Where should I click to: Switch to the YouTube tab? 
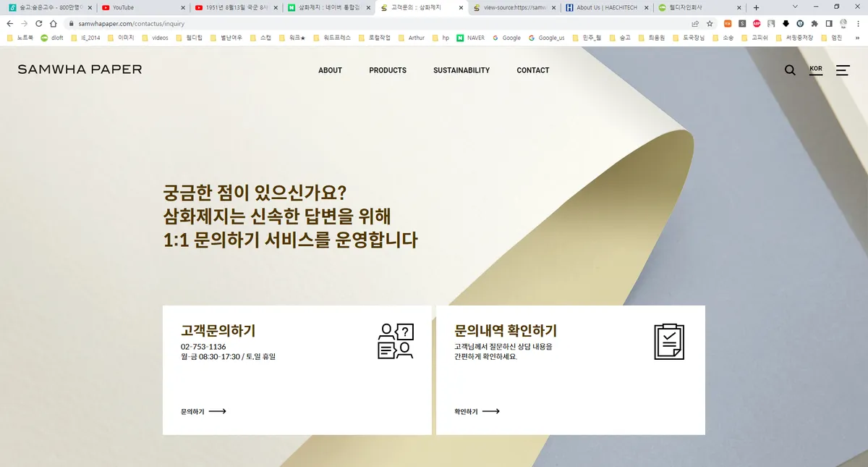(142, 7)
